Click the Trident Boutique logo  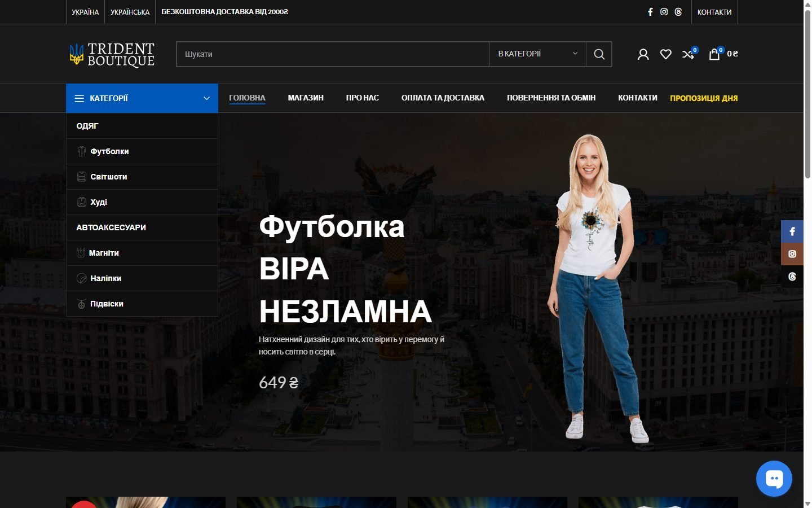[112, 54]
